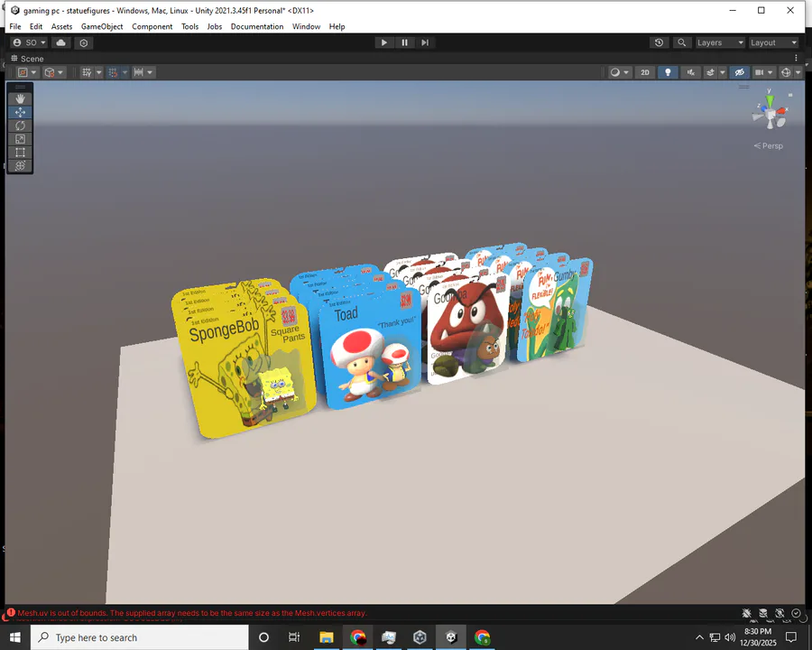Click the progress checkmark status icon

click(796, 613)
